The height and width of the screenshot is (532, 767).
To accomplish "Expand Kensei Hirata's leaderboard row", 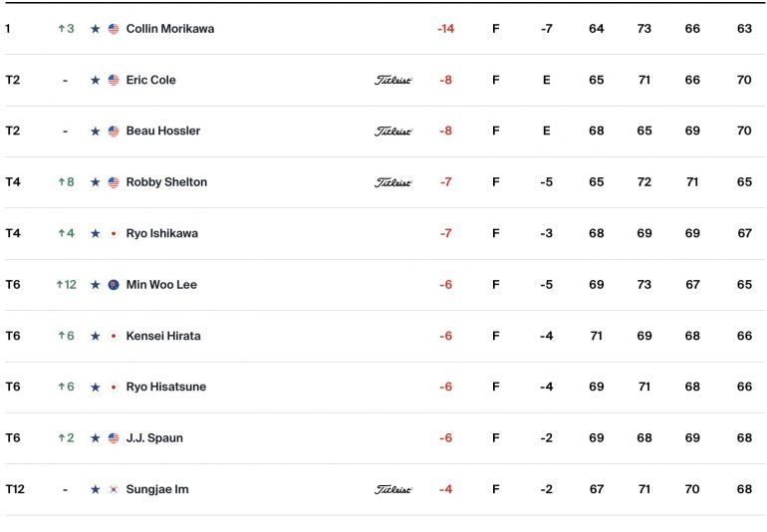I will click(x=383, y=336).
